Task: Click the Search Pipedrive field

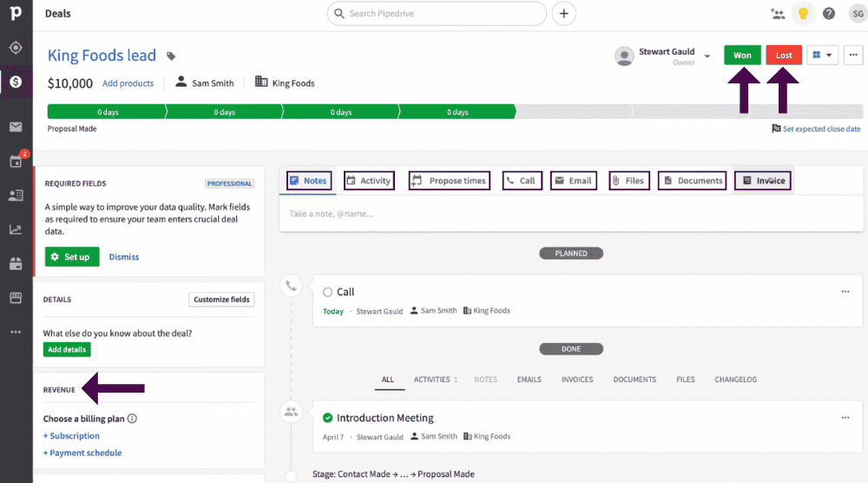Action: click(x=437, y=13)
